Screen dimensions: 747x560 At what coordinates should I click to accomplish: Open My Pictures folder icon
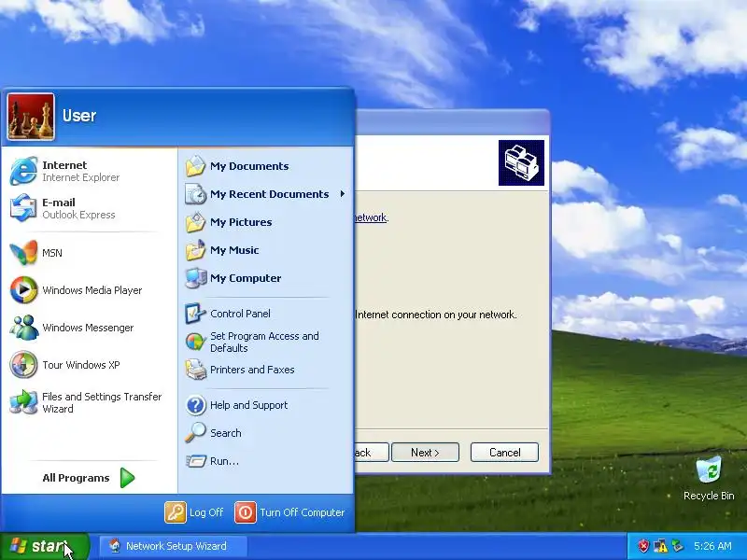(195, 222)
